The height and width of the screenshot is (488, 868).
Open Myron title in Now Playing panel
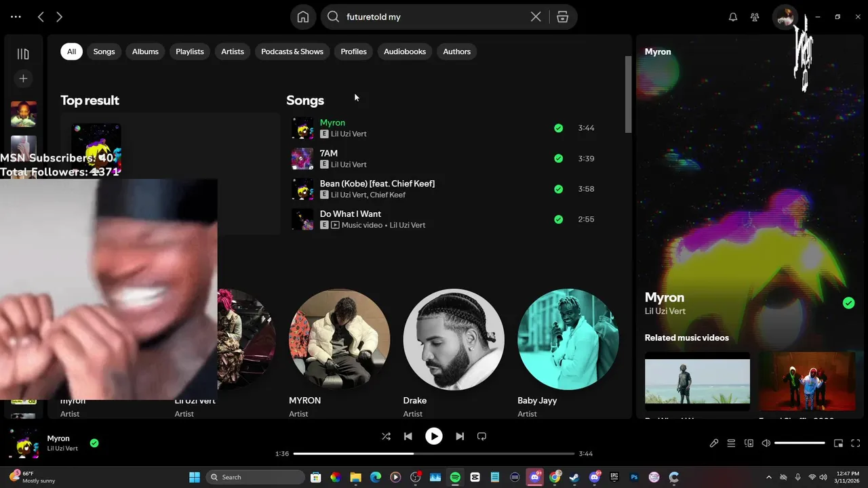click(665, 298)
